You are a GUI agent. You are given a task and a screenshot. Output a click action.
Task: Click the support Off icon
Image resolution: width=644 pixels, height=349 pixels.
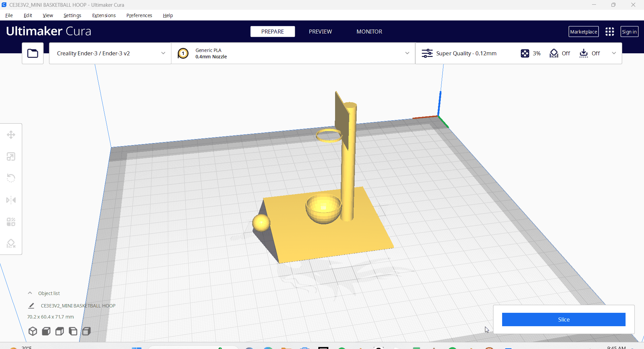(554, 53)
